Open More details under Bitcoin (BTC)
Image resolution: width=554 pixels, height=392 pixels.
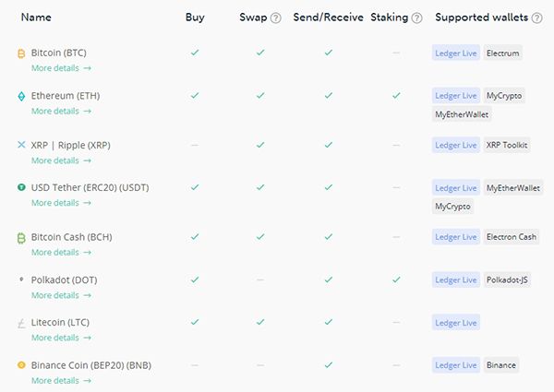61,68
